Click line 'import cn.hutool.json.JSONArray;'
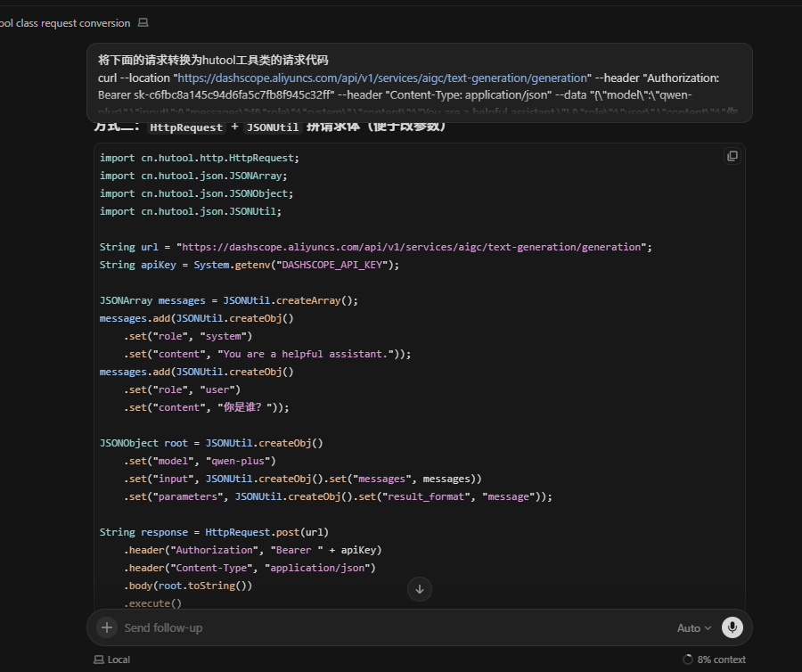 (x=193, y=176)
